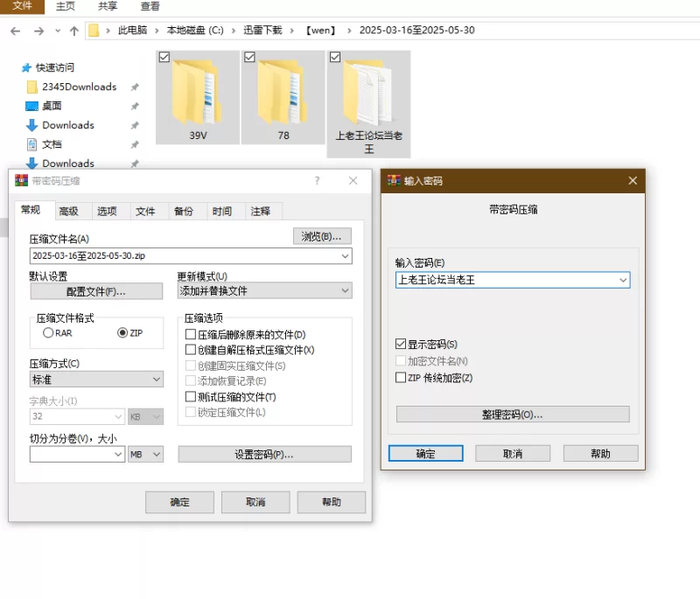The height and width of the screenshot is (599, 700).
Task: Click the up-directory arrow in Explorer
Action: (x=73, y=31)
